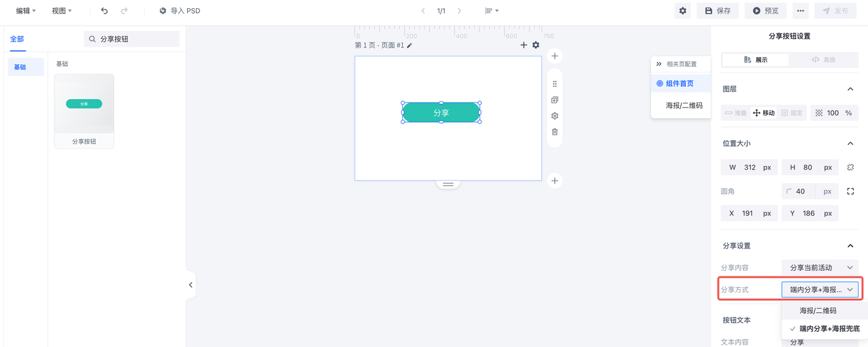Click the 发布 publish button
The width and height of the screenshot is (868, 347).
click(x=835, y=11)
